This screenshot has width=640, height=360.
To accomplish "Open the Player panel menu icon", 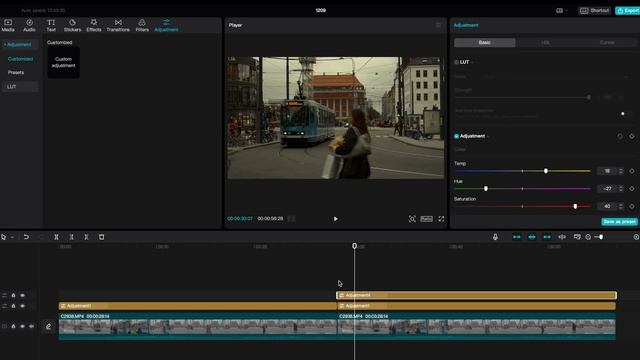I will [x=438, y=25].
